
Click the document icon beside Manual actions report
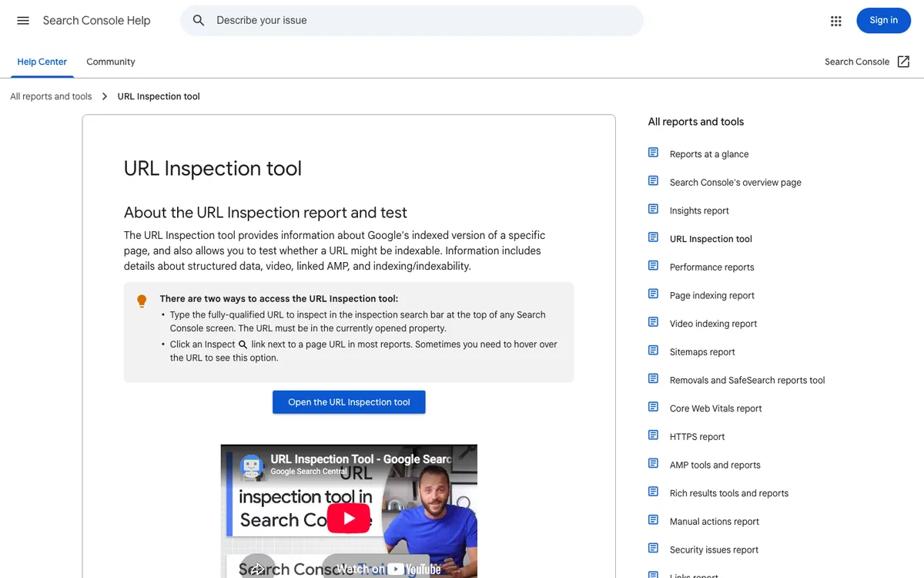click(653, 520)
